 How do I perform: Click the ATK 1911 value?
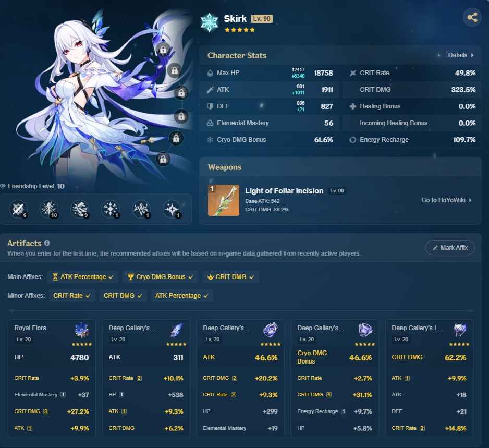click(327, 90)
